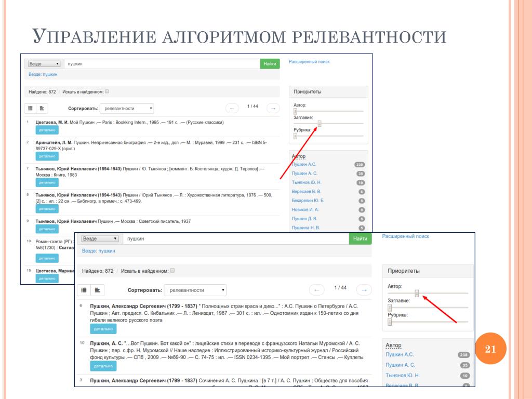Click 'Рубрика' priority slider handle in lower window

tap(390, 322)
